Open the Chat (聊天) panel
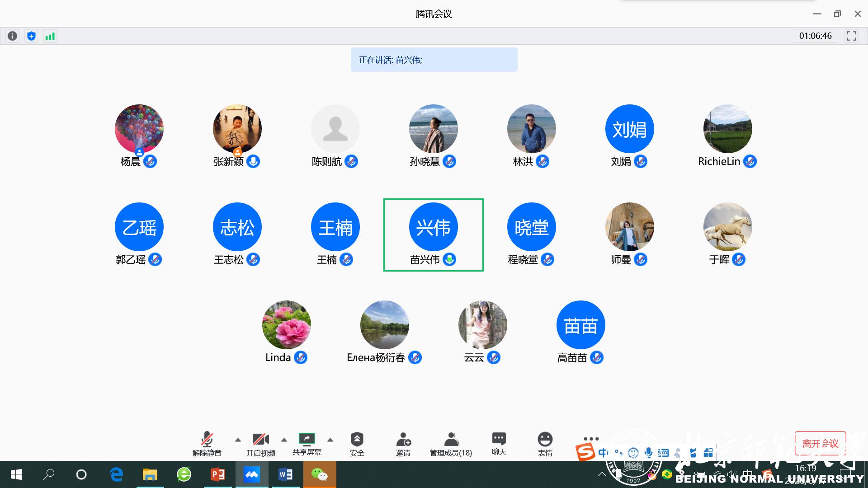The width and height of the screenshot is (868, 488). [x=499, y=444]
